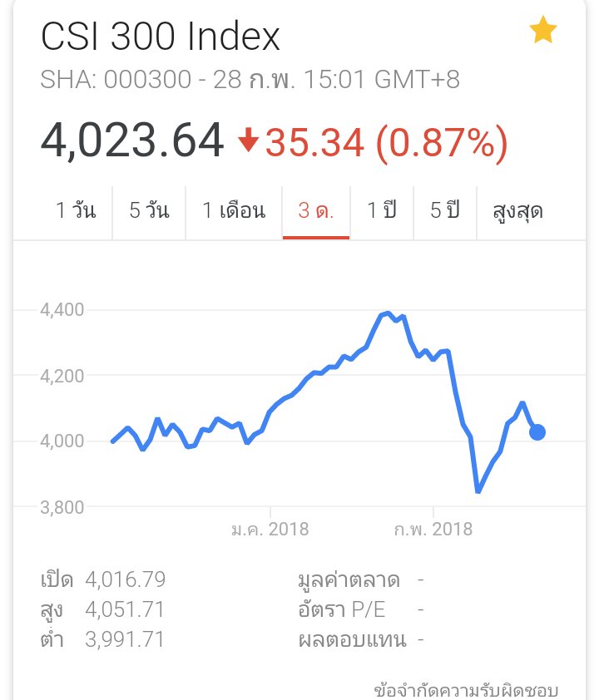Select the blue end-point dot on chart

pos(537,432)
